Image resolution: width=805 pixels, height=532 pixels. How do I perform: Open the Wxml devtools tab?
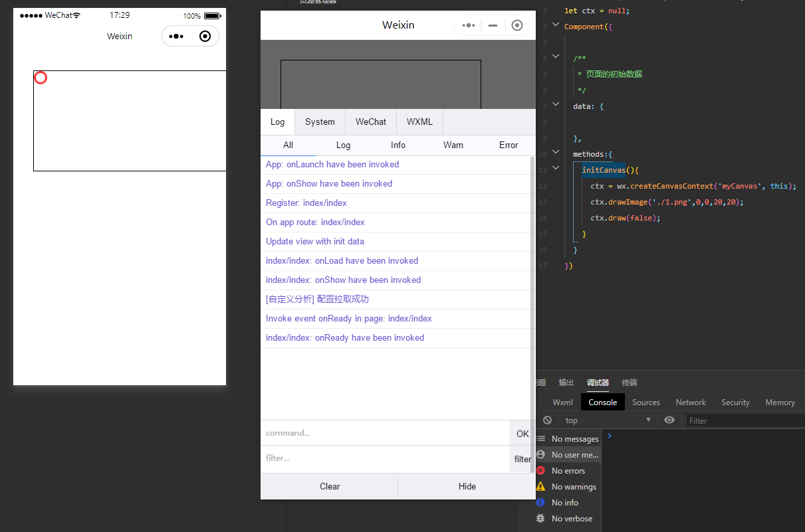click(x=562, y=402)
